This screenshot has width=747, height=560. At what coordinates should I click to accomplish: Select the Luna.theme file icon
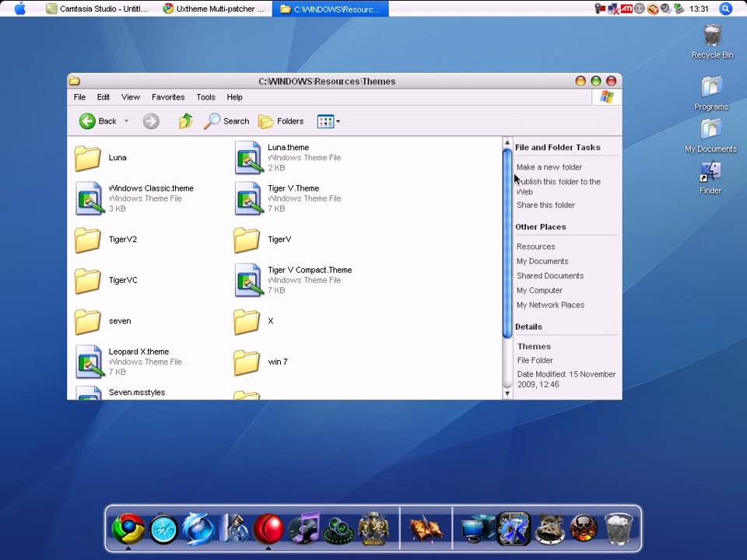(248, 158)
